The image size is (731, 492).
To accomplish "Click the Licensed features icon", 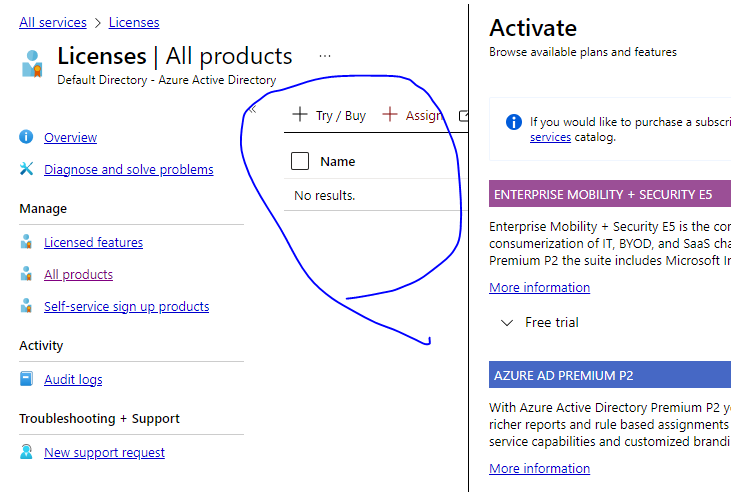I will 27,242.
